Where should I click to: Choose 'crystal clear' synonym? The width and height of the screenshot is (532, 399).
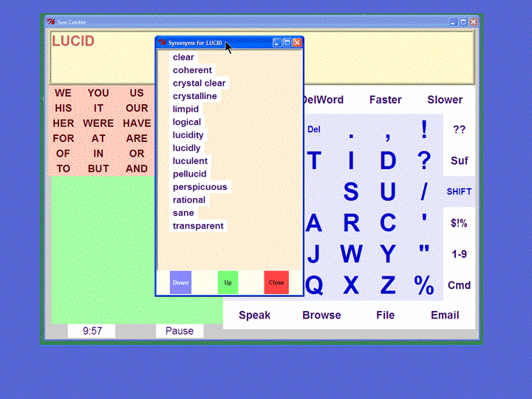coord(199,83)
